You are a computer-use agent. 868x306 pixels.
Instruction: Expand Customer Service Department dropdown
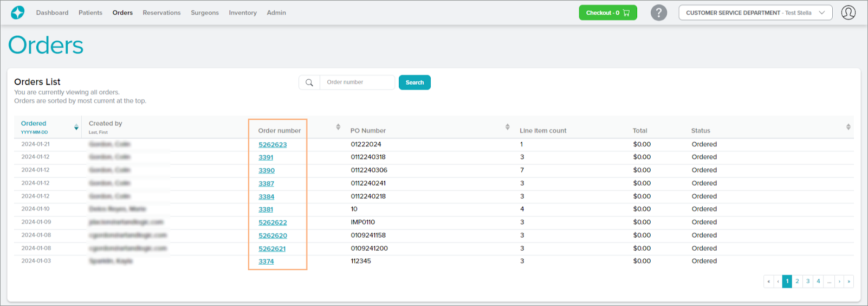755,12
